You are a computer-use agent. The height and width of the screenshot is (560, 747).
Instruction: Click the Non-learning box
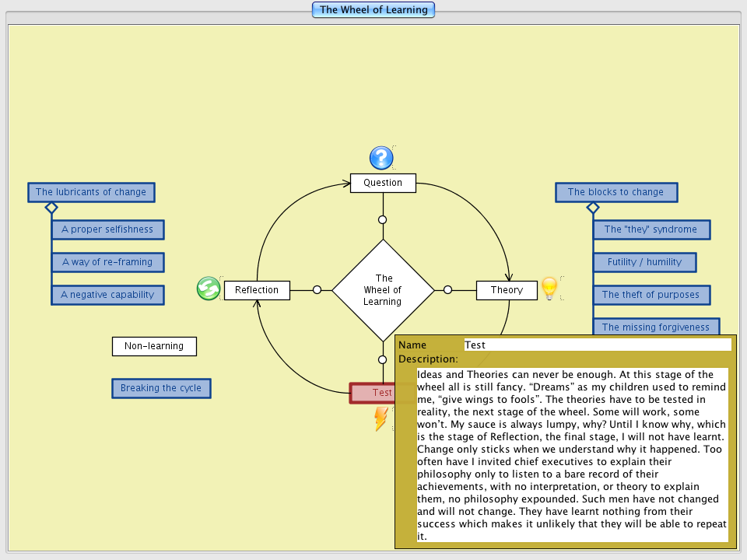(x=154, y=346)
